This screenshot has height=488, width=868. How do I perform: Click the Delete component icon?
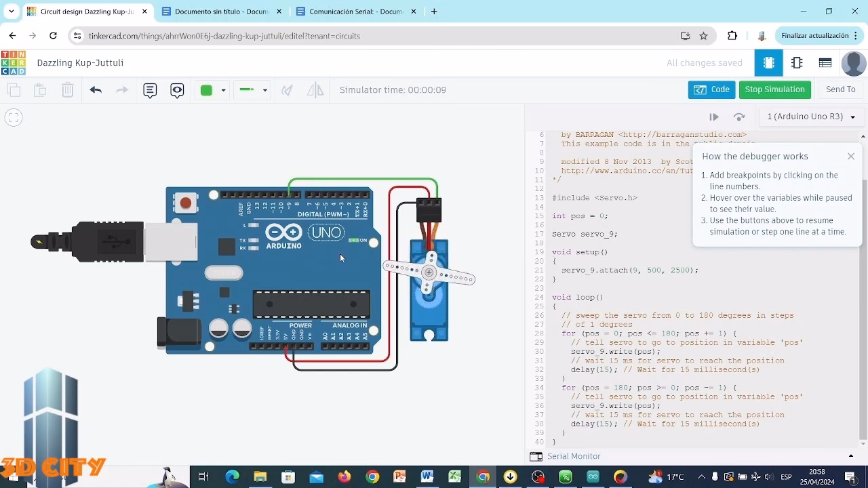[67, 89]
